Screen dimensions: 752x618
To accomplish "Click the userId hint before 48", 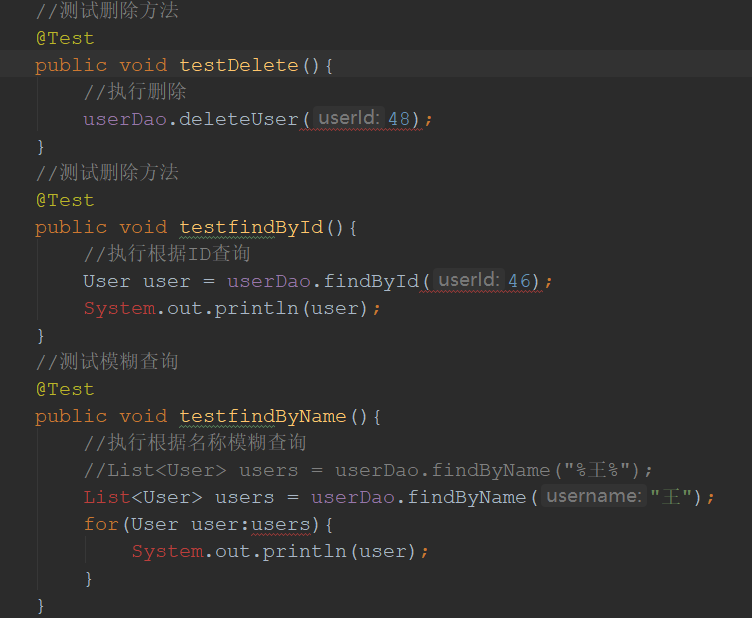I will click(x=349, y=117).
